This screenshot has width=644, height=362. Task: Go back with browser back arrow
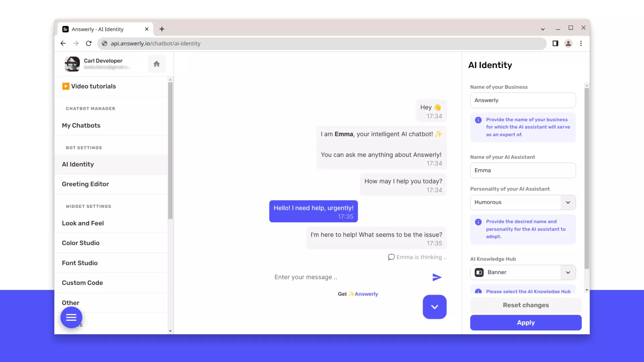(x=63, y=43)
